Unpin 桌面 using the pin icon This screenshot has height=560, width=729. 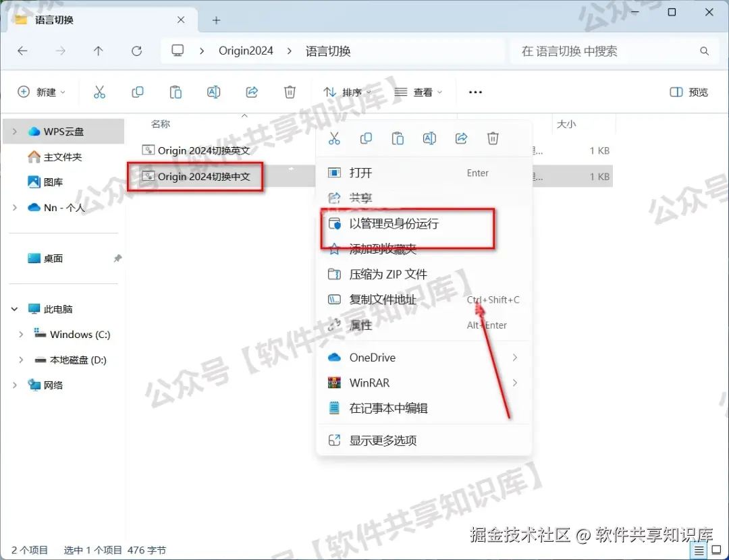point(117,258)
